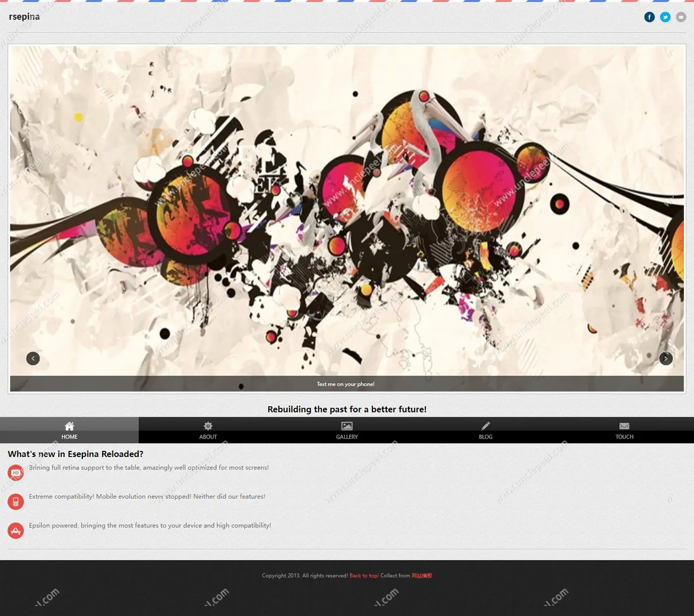Click 'Extreme compatibility!' text line
Image resolution: width=694 pixels, height=616 pixels.
[x=147, y=497]
